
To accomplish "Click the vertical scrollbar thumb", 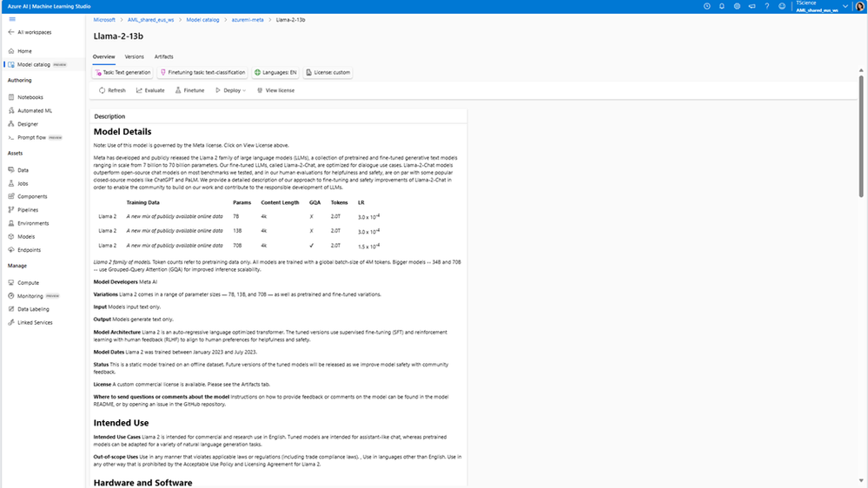I will pos(861,135).
